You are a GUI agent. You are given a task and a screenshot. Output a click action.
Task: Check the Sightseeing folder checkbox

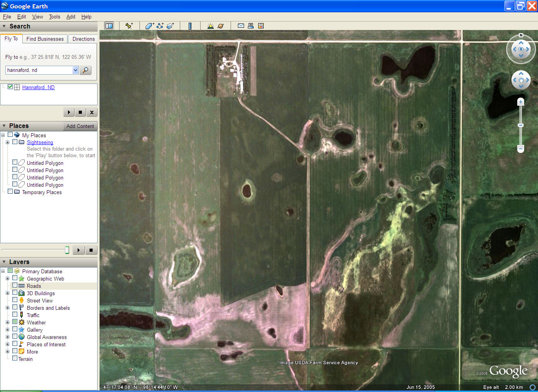point(15,142)
